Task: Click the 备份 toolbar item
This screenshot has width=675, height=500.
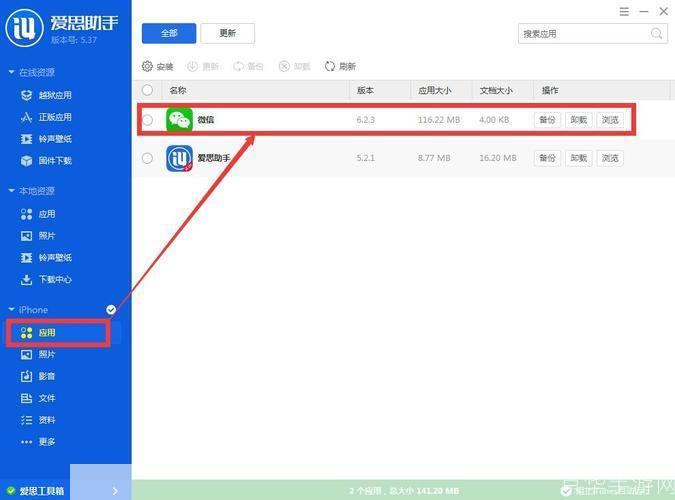Action: pos(248,66)
